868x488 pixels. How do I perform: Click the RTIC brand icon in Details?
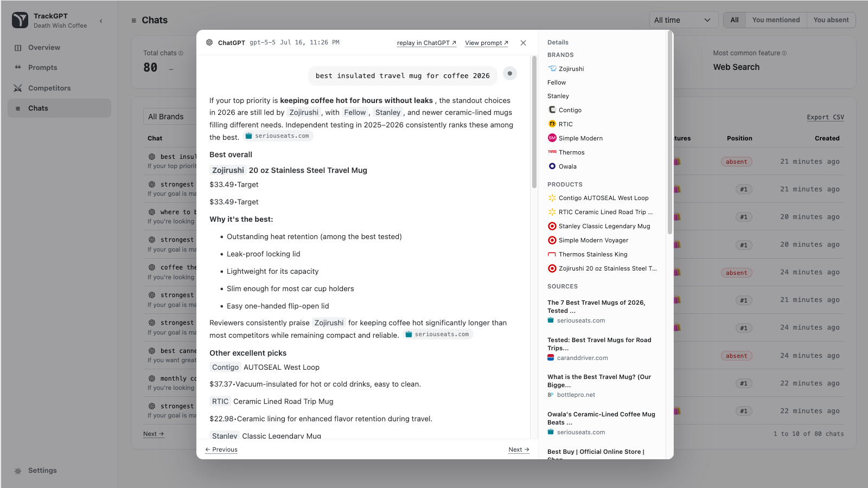[552, 124]
